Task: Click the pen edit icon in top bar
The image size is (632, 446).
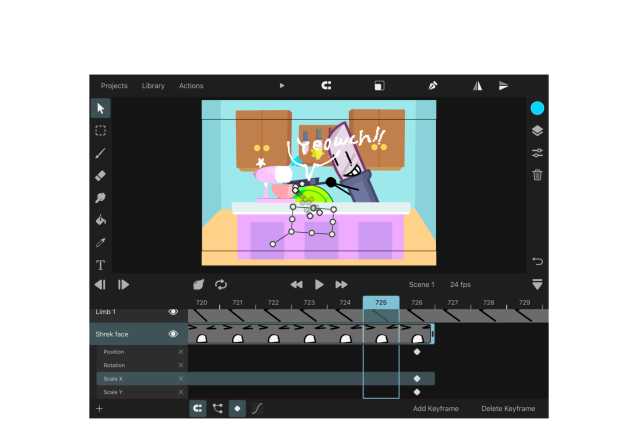Action: 432,85
